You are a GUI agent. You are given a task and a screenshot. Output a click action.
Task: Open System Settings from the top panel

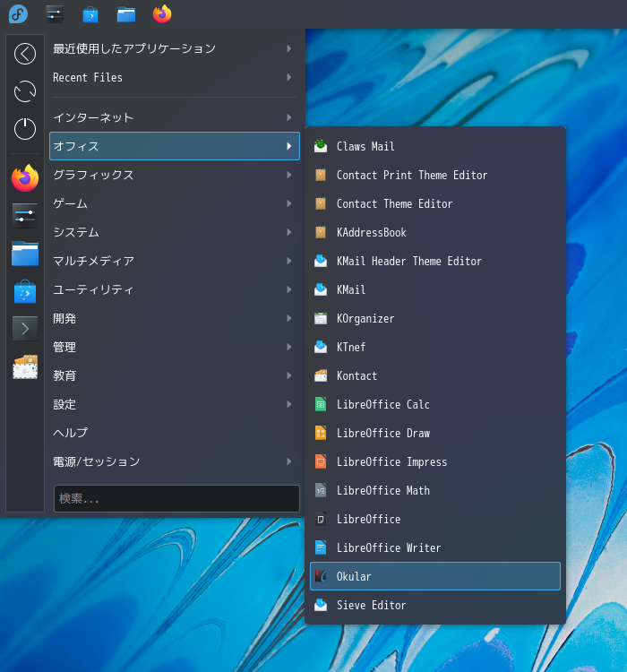pos(55,14)
